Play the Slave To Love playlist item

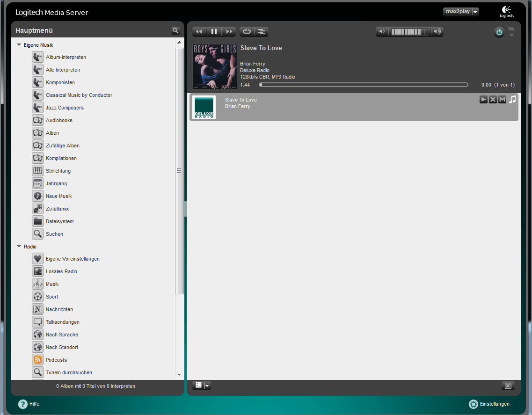[483, 100]
